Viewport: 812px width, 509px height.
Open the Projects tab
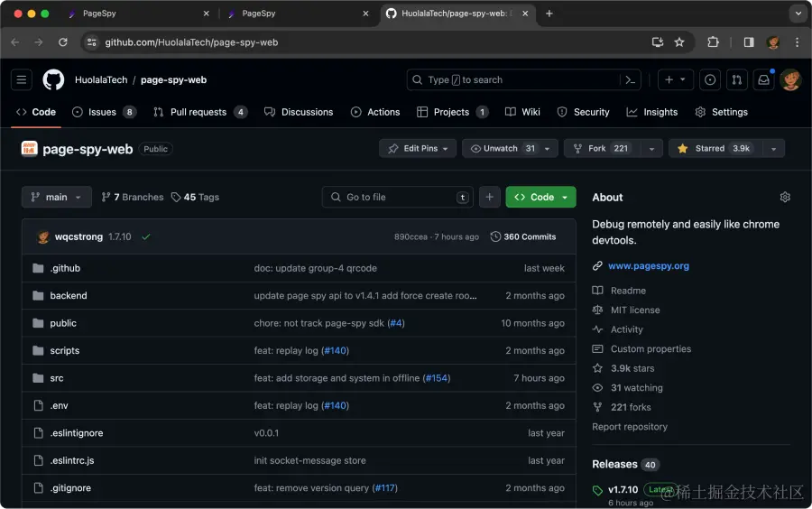453,112
